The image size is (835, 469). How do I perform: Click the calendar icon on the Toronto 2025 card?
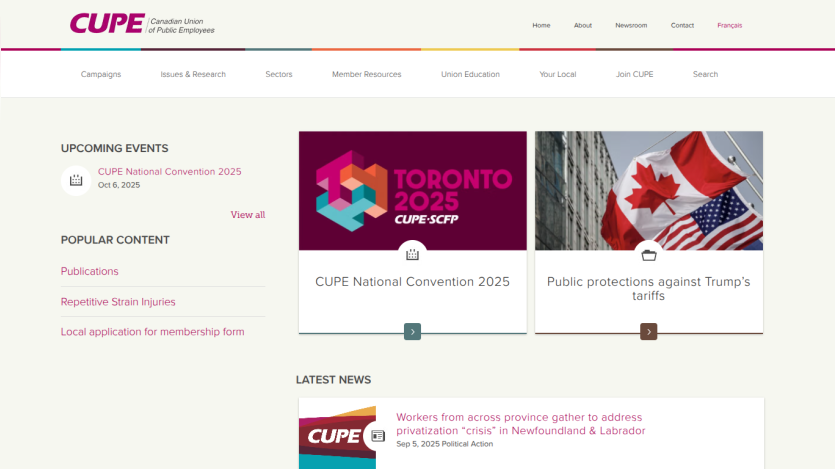coord(412,255)
